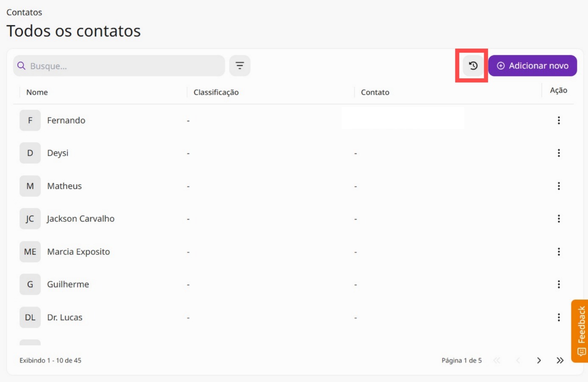
Task: Click the Guilherme avatar G
Action: pyautogui.click(x=30, y=284)
